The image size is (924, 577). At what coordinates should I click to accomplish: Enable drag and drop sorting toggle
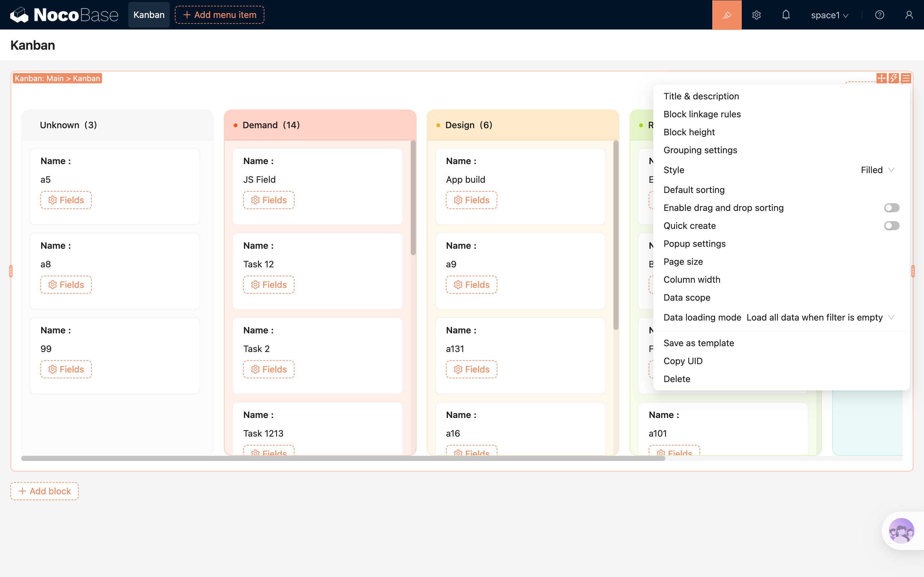click(x=892, y=208)
